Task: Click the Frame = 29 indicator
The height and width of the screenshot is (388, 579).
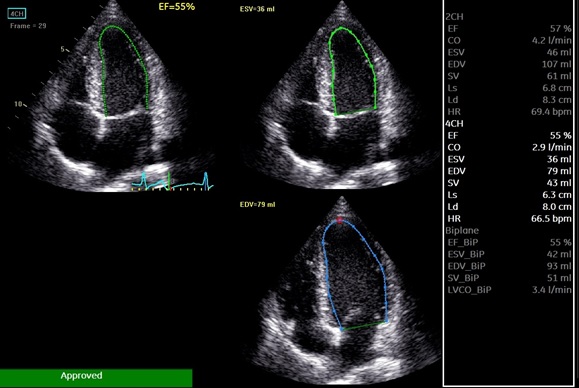Action: pyautogui.click(x=28, y=26)
